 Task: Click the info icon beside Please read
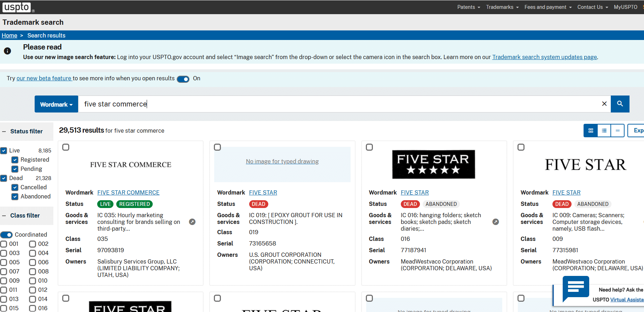pos(7,51)
